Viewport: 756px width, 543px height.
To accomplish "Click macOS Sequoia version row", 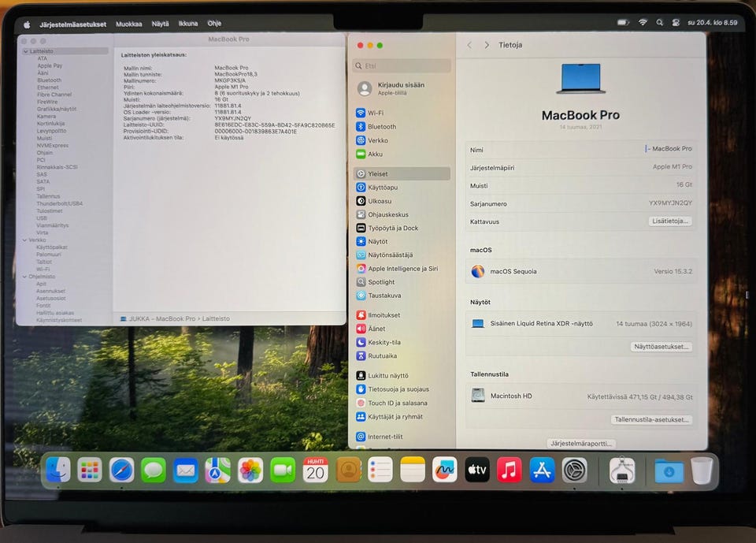I will tap(580, 271).
